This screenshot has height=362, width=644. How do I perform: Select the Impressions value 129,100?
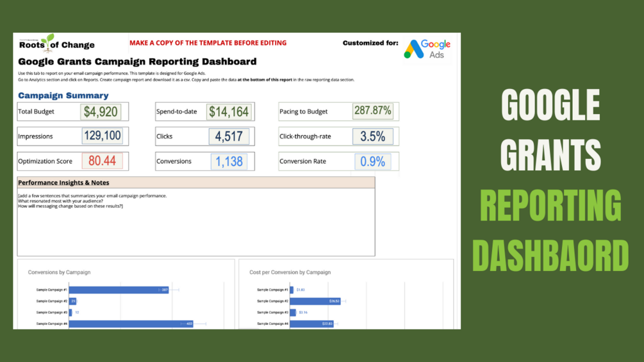(103, 136)
